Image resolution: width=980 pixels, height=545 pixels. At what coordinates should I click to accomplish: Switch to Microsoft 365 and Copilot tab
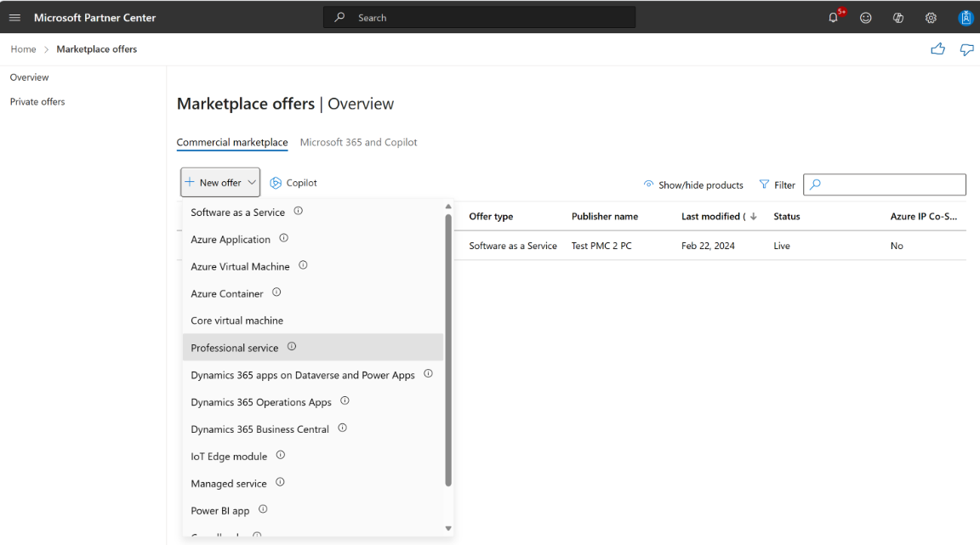coord(358,142)
